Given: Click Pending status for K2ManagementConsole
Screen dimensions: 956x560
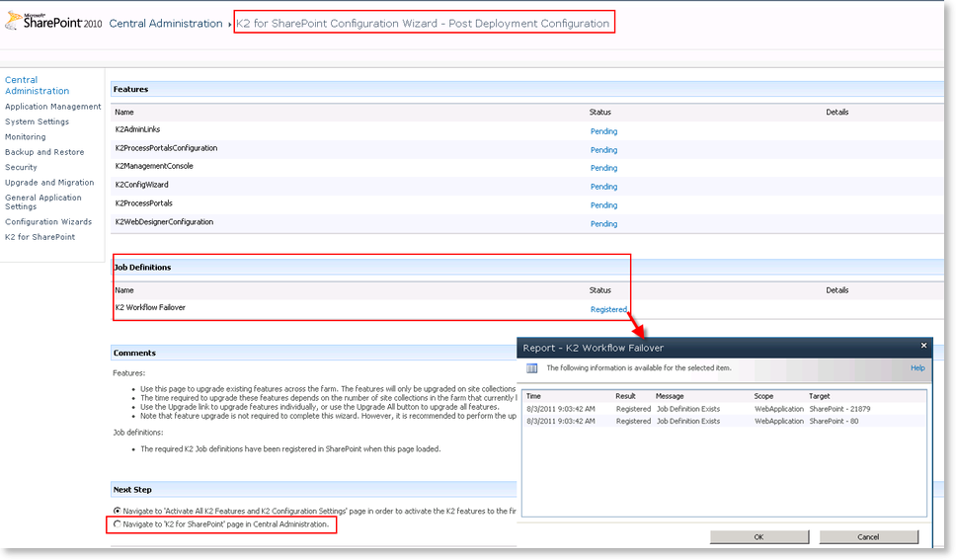Looking at the screenshot, I should [603, 168].
